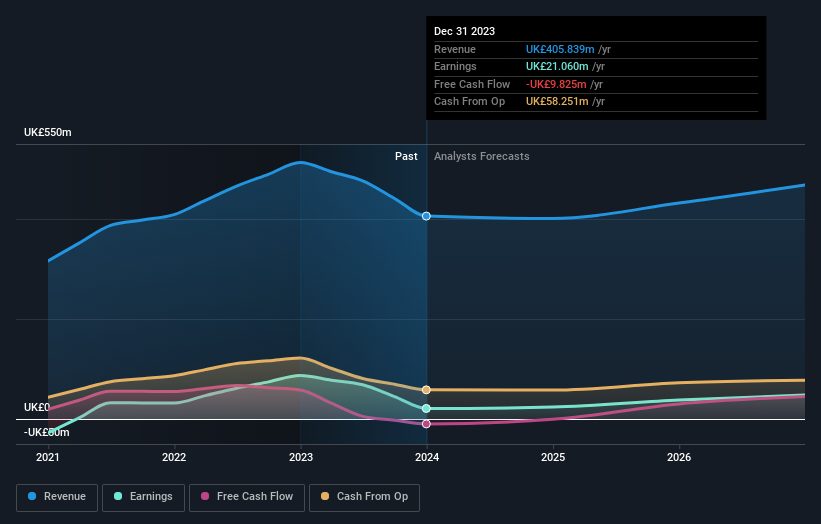Click the Free Cash Flow tooltip row label
The width and height of the screenshot is (821, 524).
(472, 84)
